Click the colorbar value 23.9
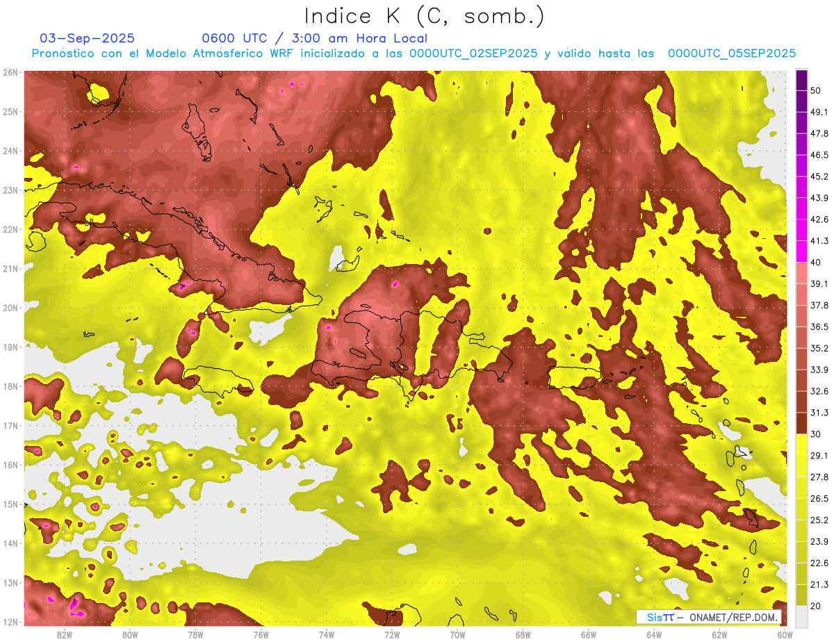Image resolution: width=834 pixels, height=644 pixels. [x=819, y=541]
